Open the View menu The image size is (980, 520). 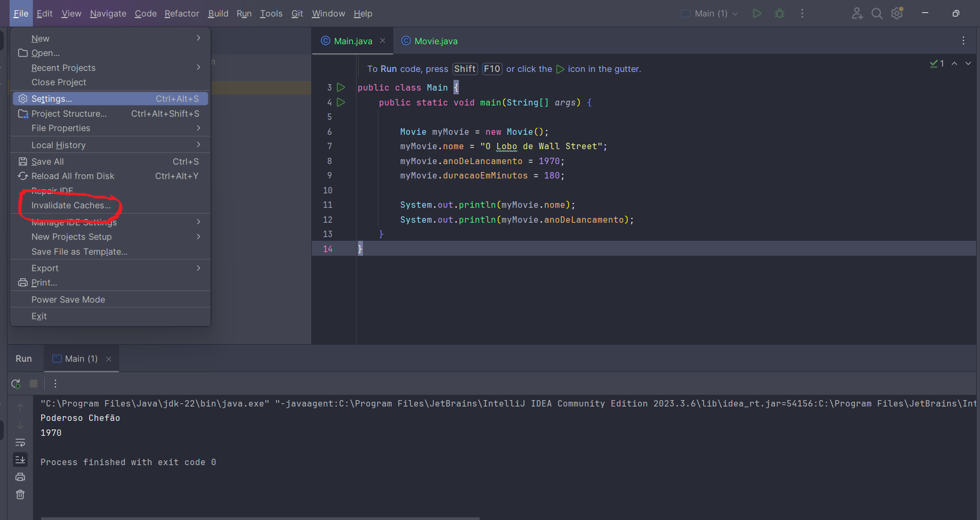(x=71, y=13)
